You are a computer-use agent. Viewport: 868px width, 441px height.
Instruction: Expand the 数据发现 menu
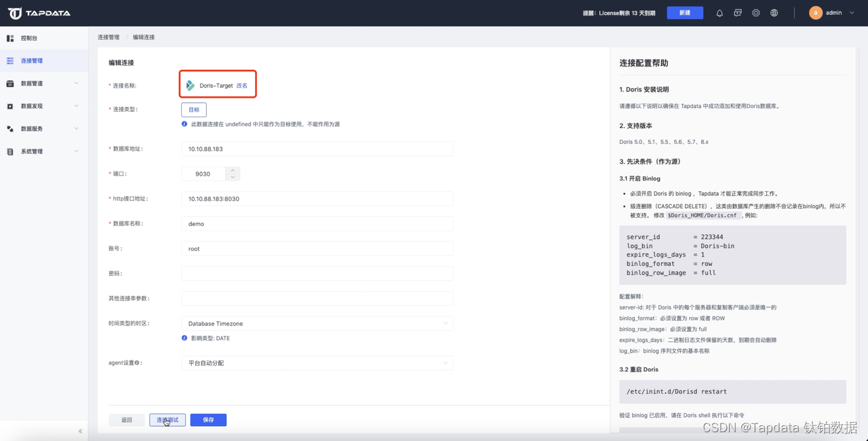[x=76, y=106]
